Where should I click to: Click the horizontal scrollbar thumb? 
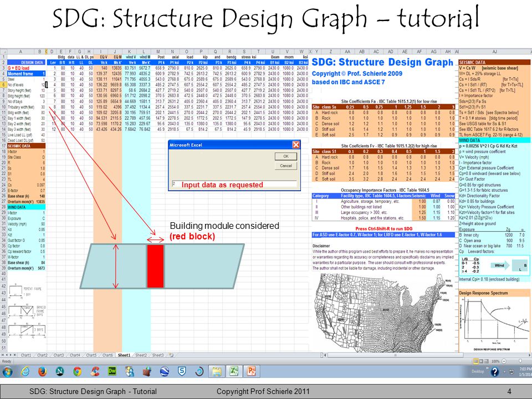click(395, 355)
